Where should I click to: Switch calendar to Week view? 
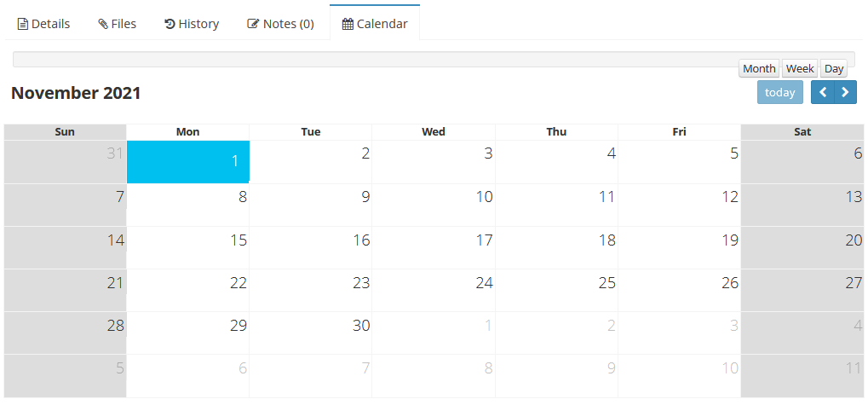800,68
